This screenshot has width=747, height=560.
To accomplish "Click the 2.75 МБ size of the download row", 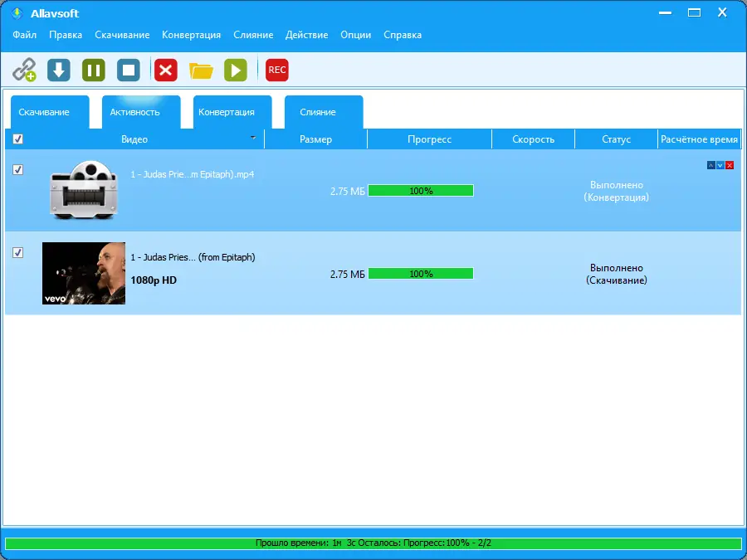I will pos(347,275).
